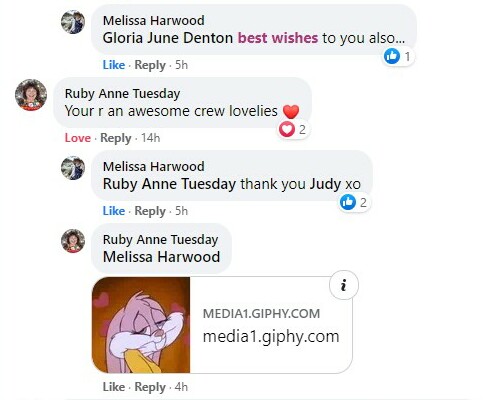This screenshot has width=495, height=400.
Task: Open Melissa Harwood's avatar beside best wishes comment
Action: click(73, 22)
